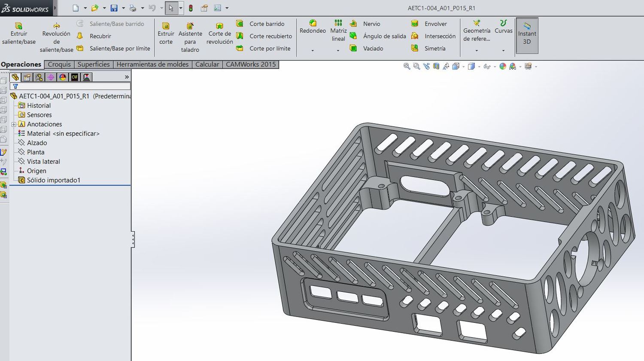Screen dimensions: 644x361
Task: Toggle the Select cursor tool
Action: pyautogui.click(x=171, y=8)
